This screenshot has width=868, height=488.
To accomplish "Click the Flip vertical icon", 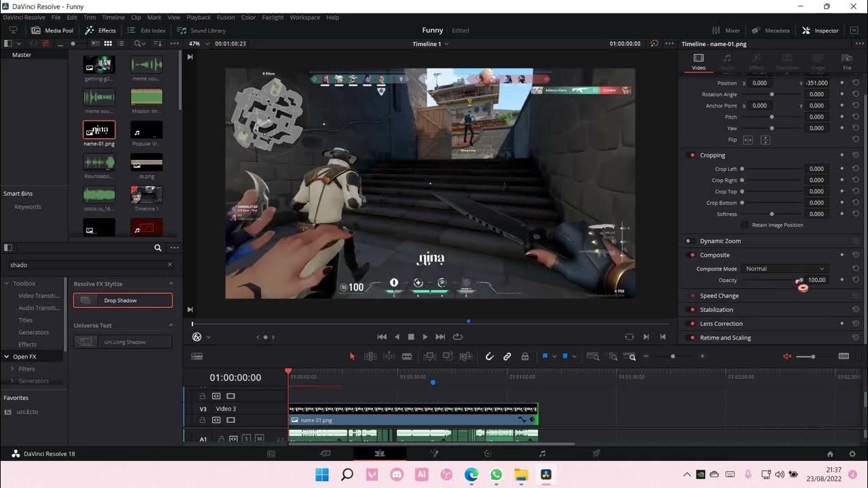I will (x=765, y=140).
